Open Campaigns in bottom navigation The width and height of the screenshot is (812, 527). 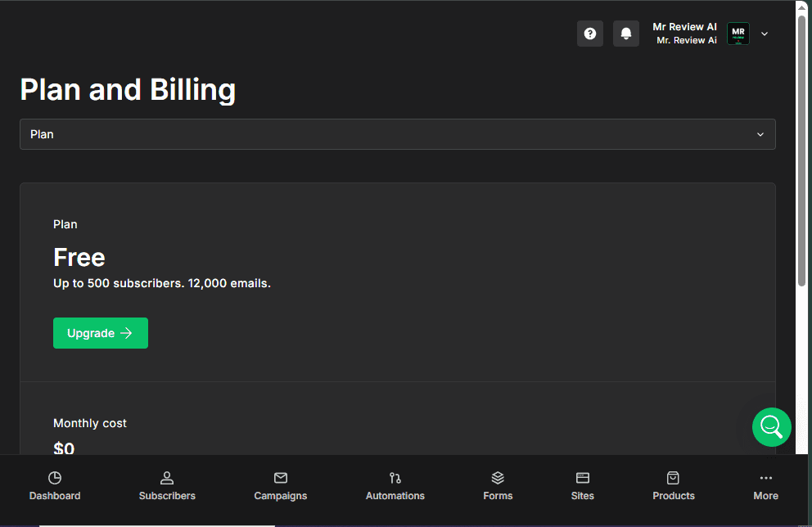[280, 486]
